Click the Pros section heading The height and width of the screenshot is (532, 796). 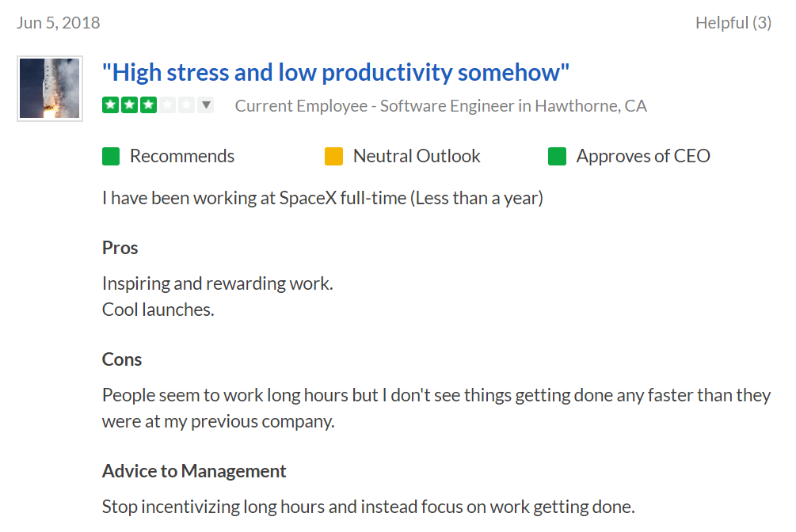(120, 249)
